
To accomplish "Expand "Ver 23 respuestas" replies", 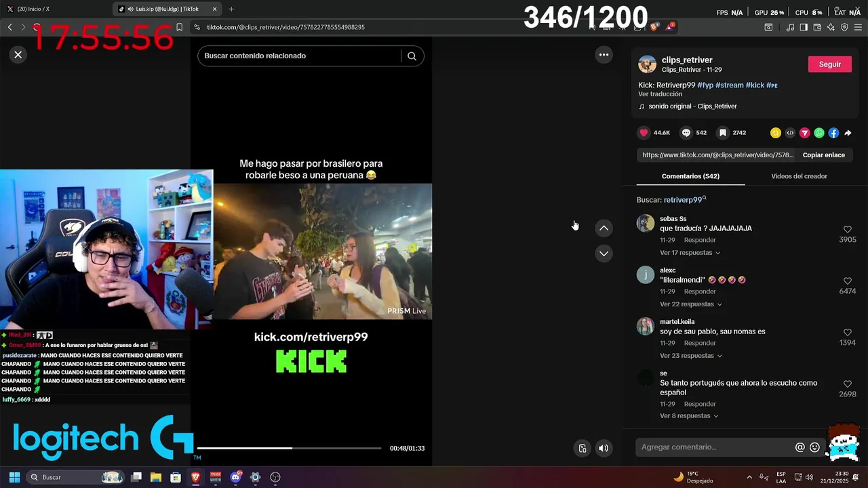I will (x=691, y=356).
